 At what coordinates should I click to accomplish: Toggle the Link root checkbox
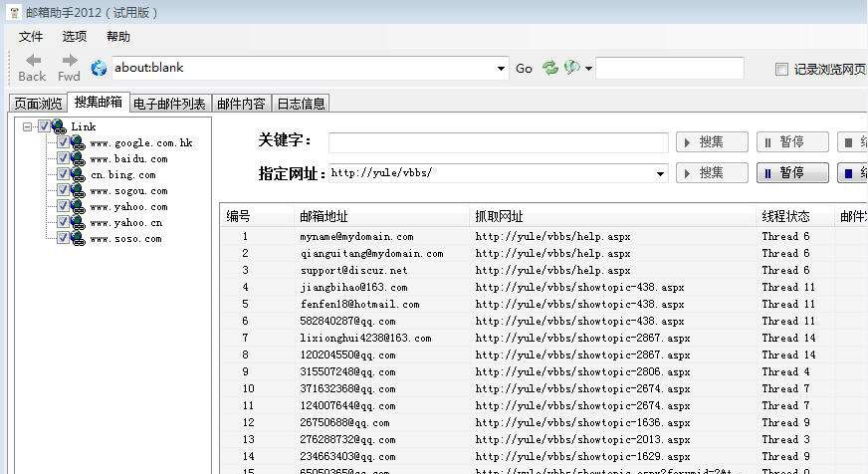tap(44, 126)
